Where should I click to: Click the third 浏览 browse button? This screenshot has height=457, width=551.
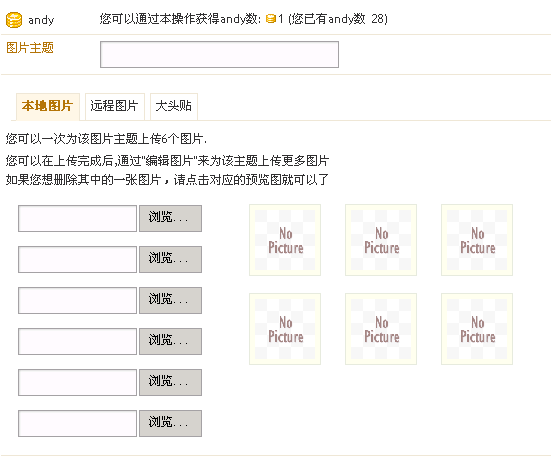click(170, 300)
